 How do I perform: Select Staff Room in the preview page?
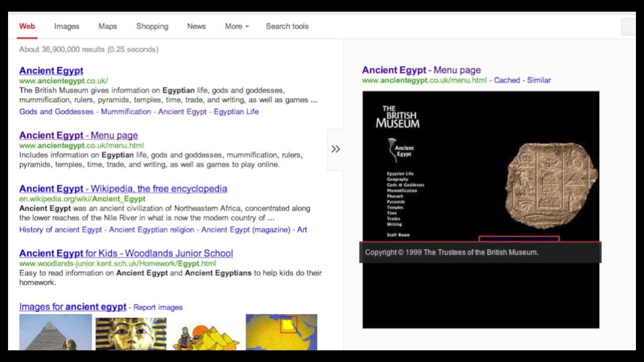(398, 235)
